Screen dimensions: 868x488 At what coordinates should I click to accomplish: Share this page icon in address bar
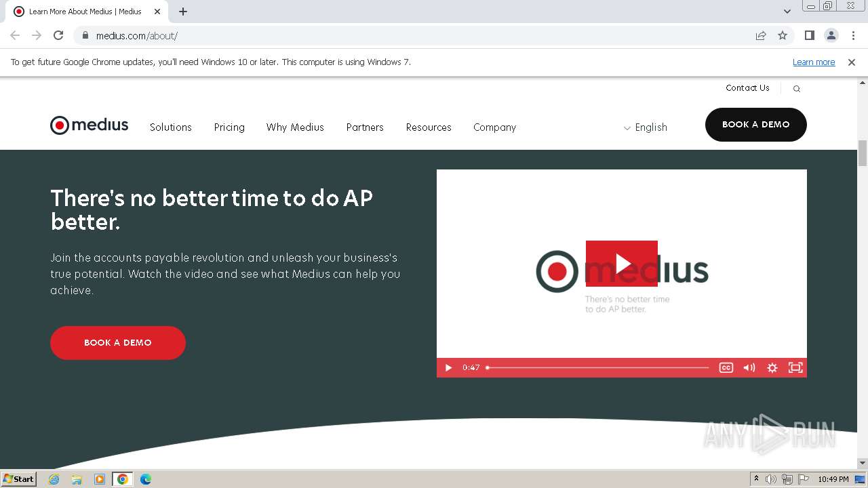coord(761,35)
